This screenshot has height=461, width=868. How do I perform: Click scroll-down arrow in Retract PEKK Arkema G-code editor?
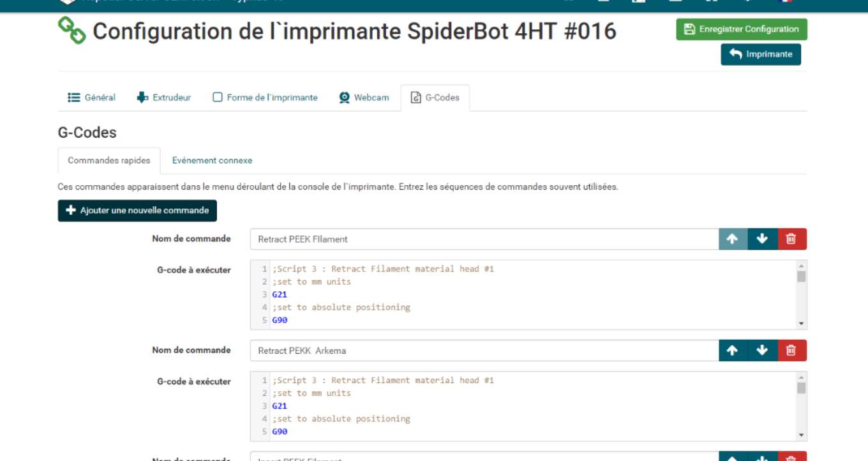pos(802,435)
